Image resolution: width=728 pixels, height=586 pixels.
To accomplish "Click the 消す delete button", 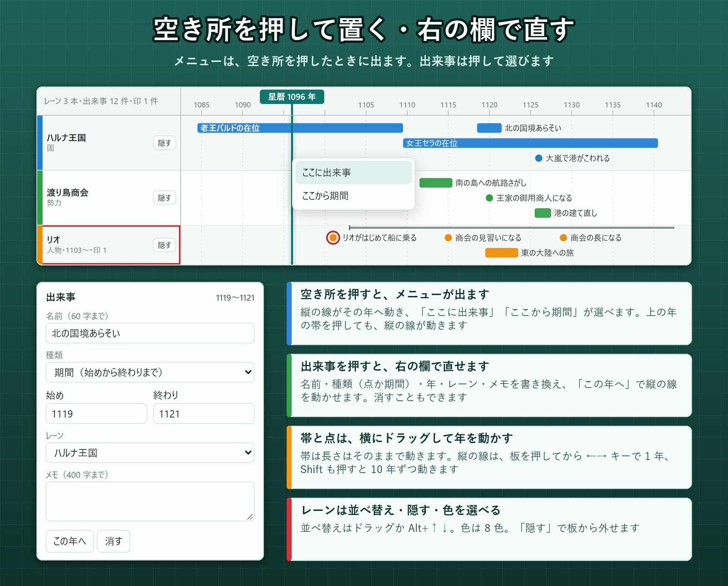I will [114, 541].
